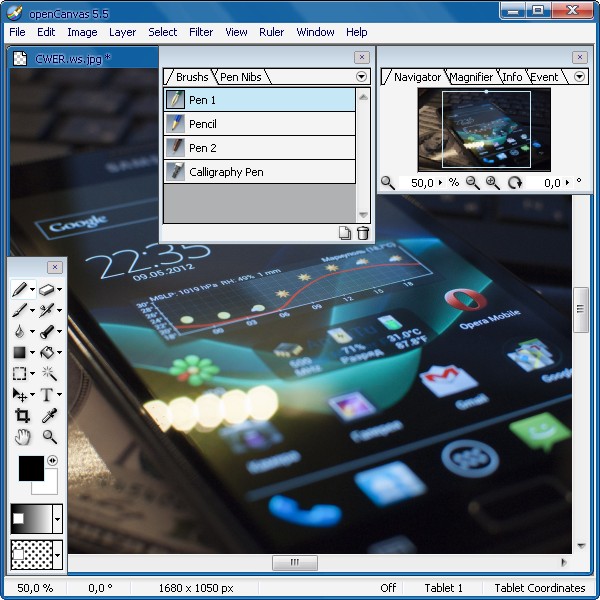The height and width of the screenshot is (600, 600).
Task: Select the Text tool
Action: (x=46, y=395)
